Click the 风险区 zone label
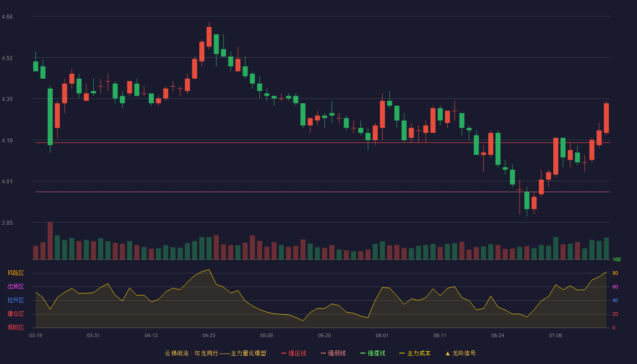The image size is (637, 364). coord(15,273)
